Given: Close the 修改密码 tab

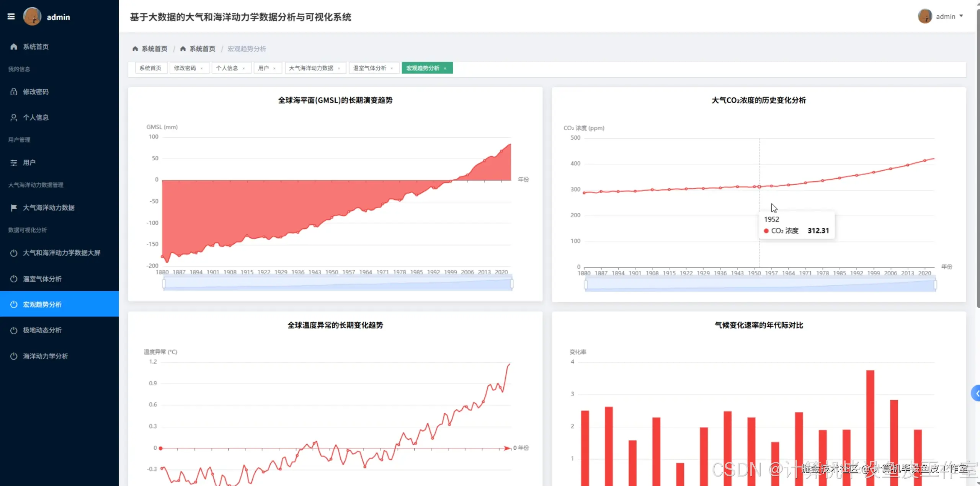Looking at the screenshot, I should click(x=202, y=68).
